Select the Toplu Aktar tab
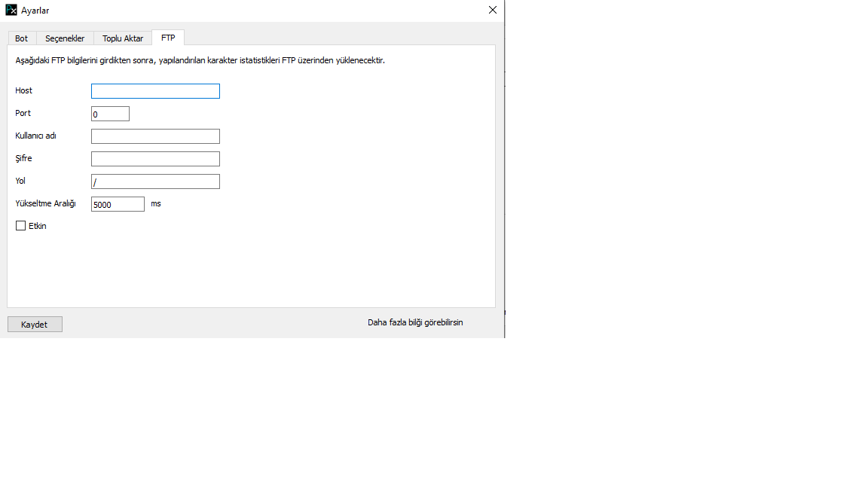 pos(123,38)
